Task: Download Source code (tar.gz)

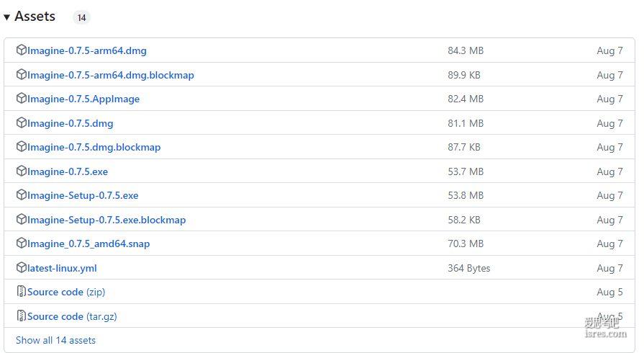Action: [x=72, y=316]
